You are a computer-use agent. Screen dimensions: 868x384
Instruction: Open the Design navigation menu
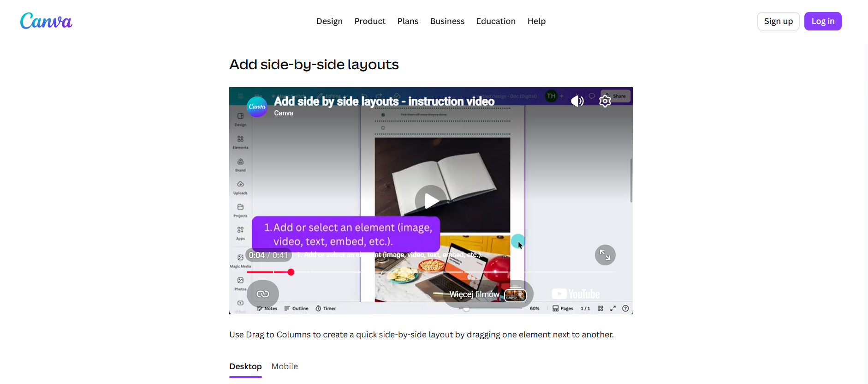(329, 21)
